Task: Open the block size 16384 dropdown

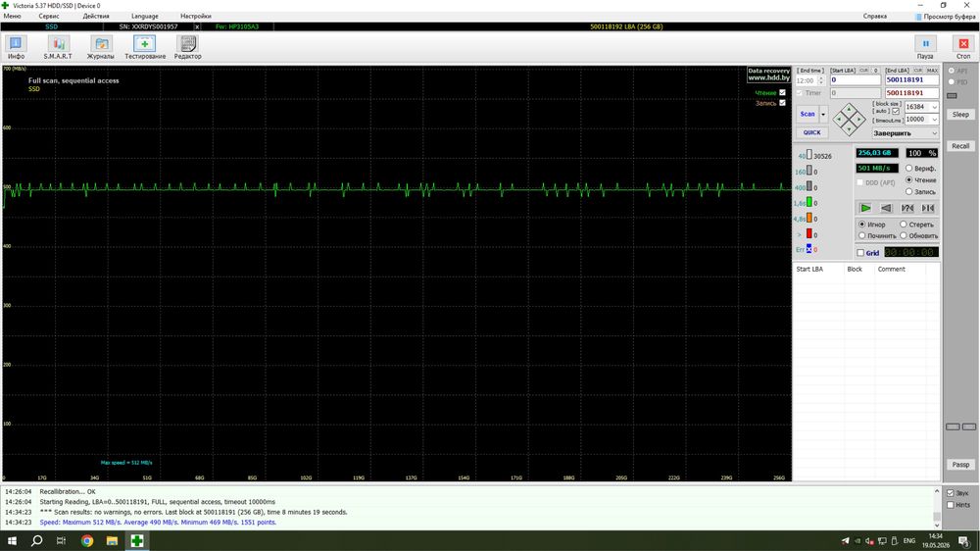Action: point(921,107)
